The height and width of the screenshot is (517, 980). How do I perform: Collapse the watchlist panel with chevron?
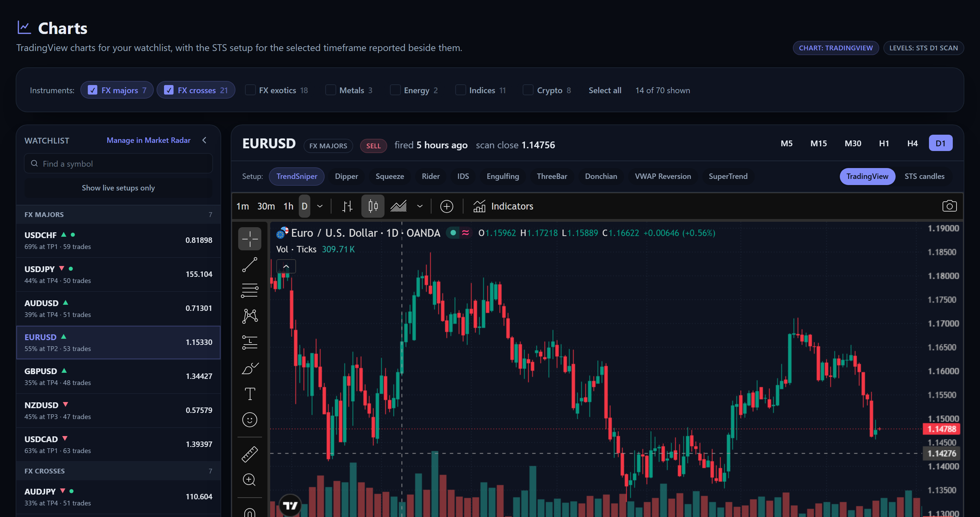coord(205,140)
